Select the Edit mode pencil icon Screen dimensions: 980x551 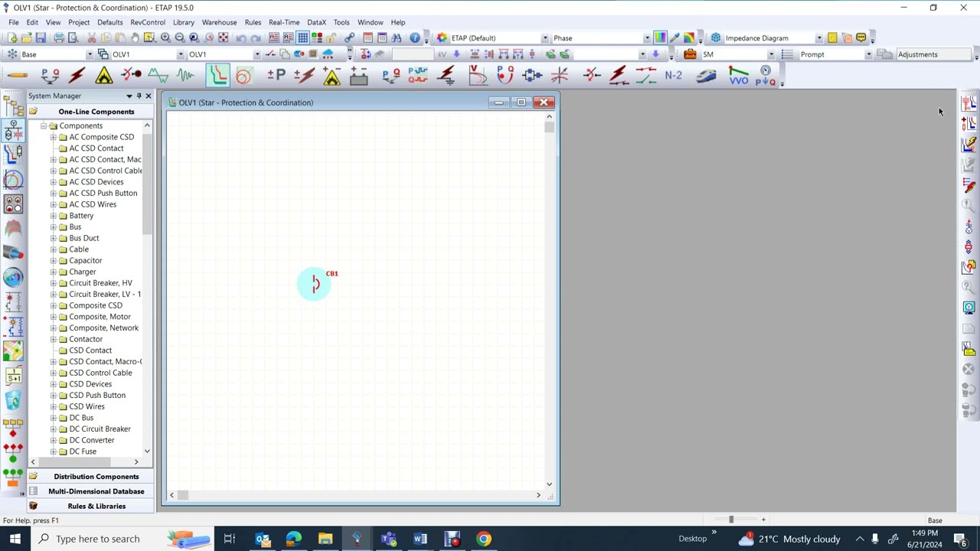click(18, 75)
